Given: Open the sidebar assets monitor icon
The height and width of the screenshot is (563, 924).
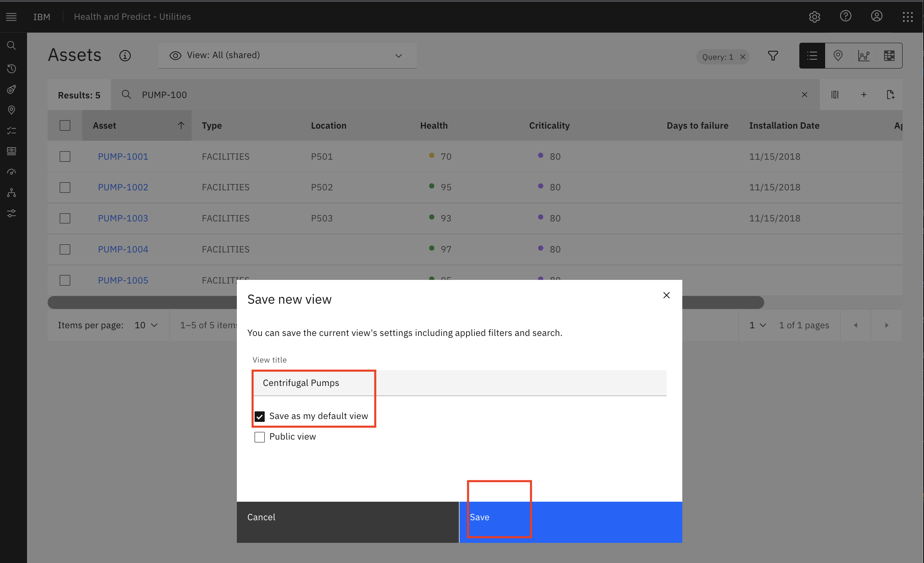Looking at the screenshot, I should click(11, 151).
